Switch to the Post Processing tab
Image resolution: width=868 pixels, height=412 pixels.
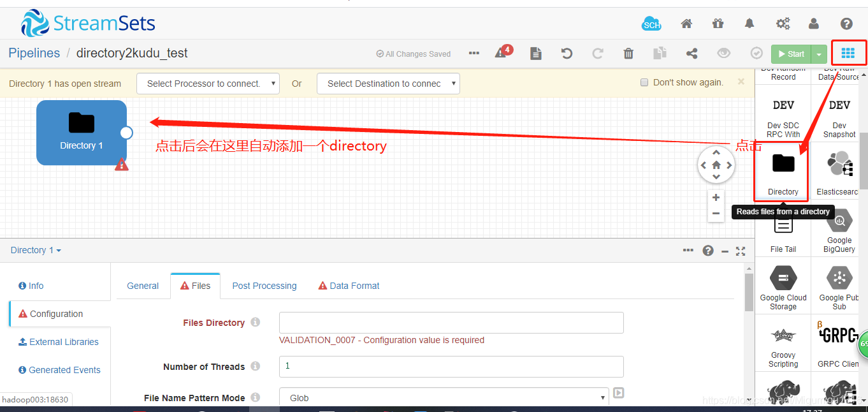264,286
